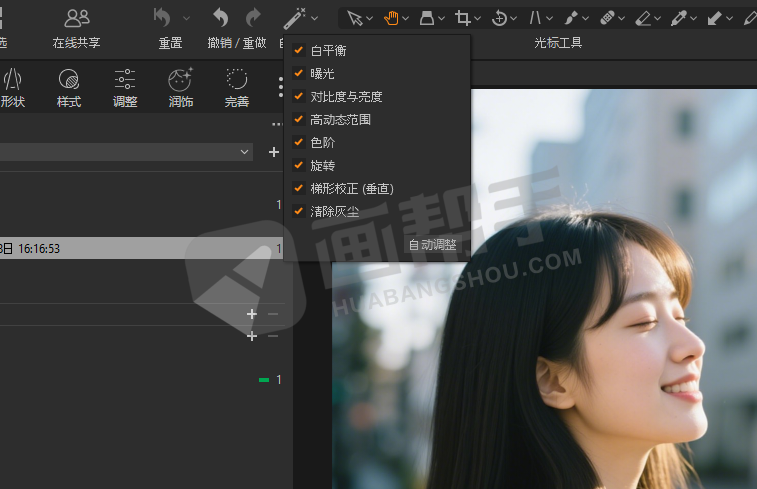Expand the hand pan tool dropdown arrow
The width and height of the screenshot is (757, 489).
click(x=406, y=19)
